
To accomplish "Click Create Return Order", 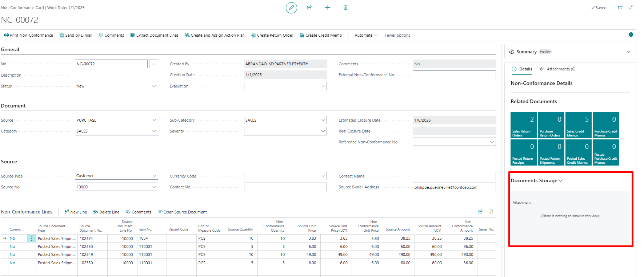I will [272, 35].
